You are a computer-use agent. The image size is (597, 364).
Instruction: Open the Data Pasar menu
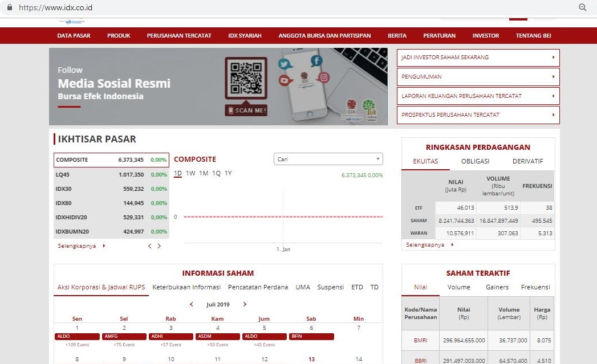[x=74, y=36]
